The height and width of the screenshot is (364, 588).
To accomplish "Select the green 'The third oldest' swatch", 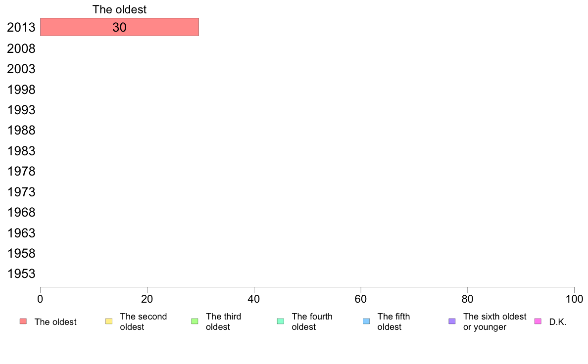I will 195,321.
